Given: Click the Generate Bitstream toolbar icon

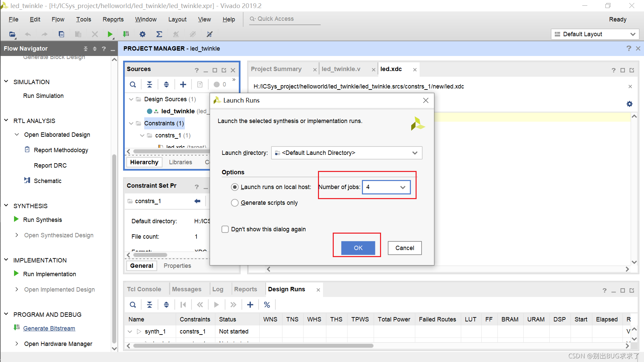Looking at the screenshot, I should (126, 34).
